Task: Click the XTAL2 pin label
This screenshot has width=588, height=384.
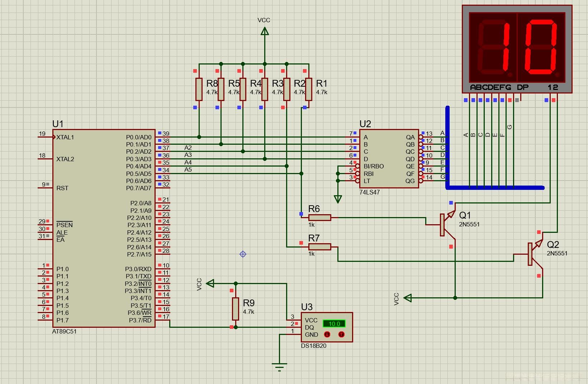Action: point(65,159)
